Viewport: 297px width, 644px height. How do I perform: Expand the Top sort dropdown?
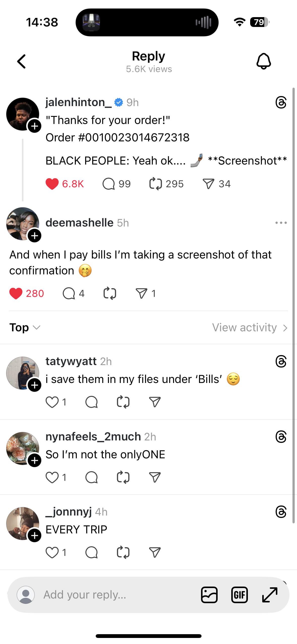25,328
